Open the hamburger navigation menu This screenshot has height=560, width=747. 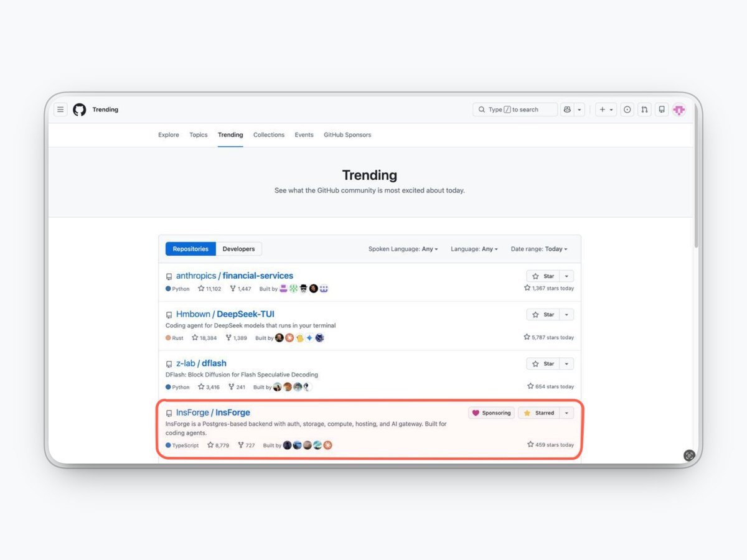60,110
